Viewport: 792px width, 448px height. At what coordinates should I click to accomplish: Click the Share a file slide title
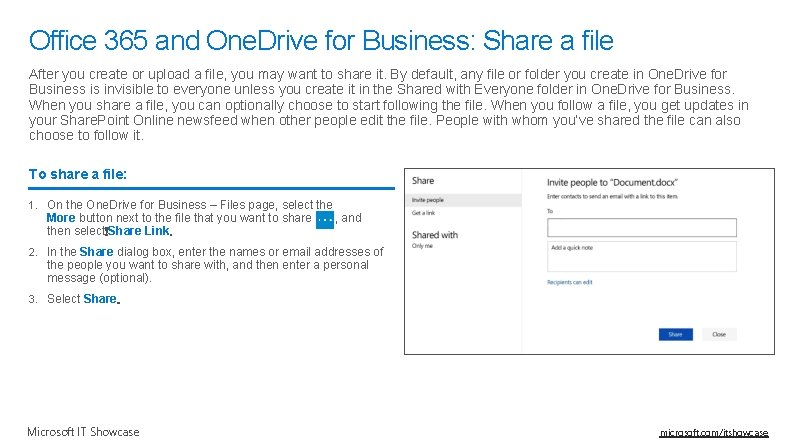[321, 40]
